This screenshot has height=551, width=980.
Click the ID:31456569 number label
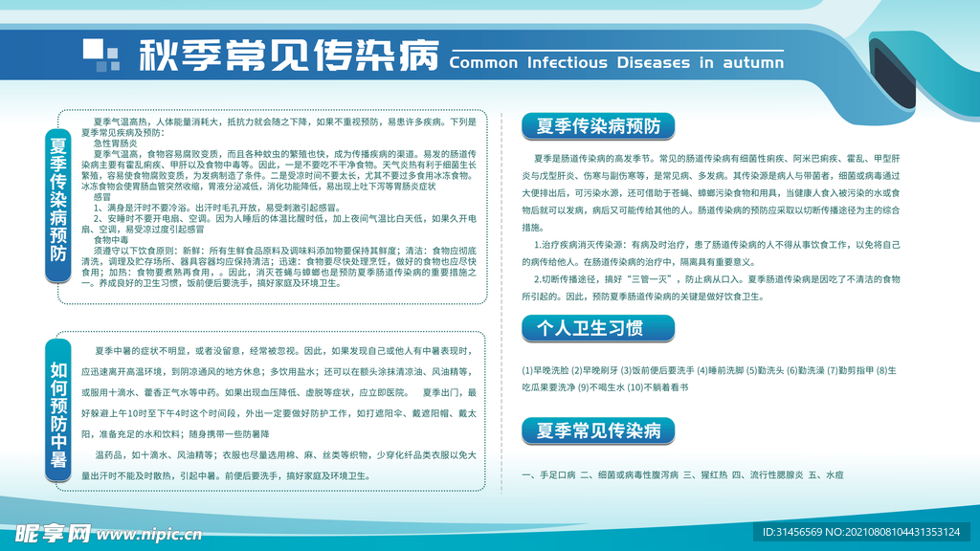(861, 532)
